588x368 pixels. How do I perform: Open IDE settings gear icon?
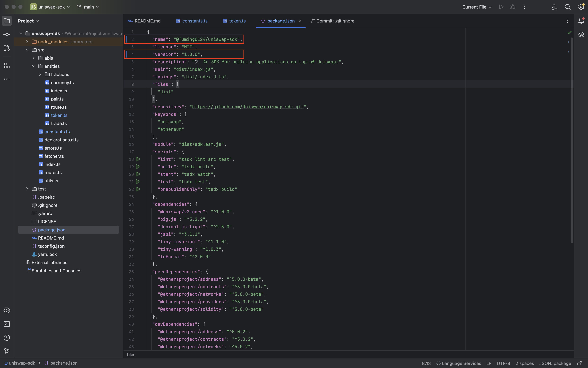tap(581, 7)
